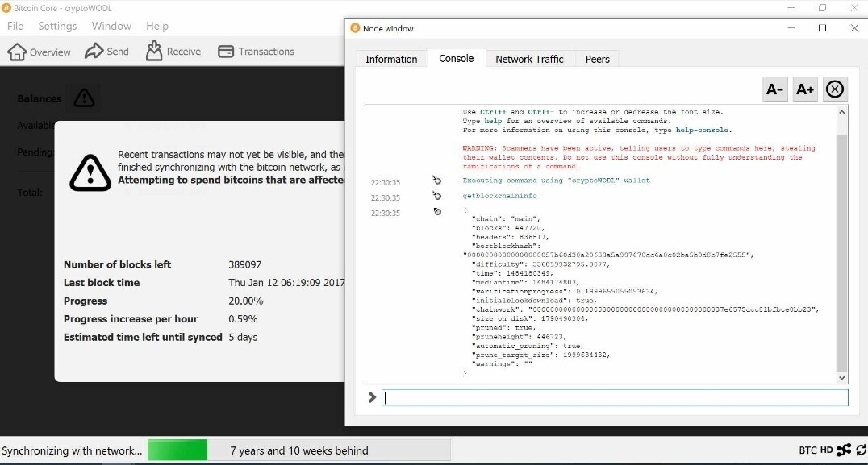The height and width of the screenshot is (465, 868).
Task: Open the Send page
Action: click(x=106, y=52)
